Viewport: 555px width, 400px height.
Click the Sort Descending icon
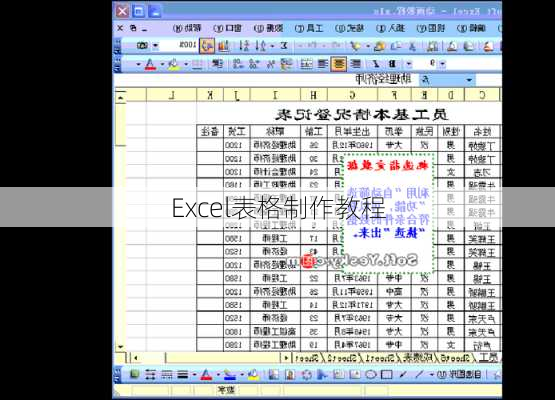coord(244,46)
